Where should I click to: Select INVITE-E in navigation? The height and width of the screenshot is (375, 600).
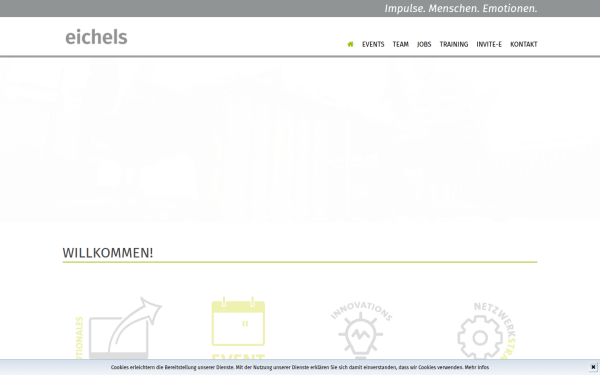coord(489,44)
